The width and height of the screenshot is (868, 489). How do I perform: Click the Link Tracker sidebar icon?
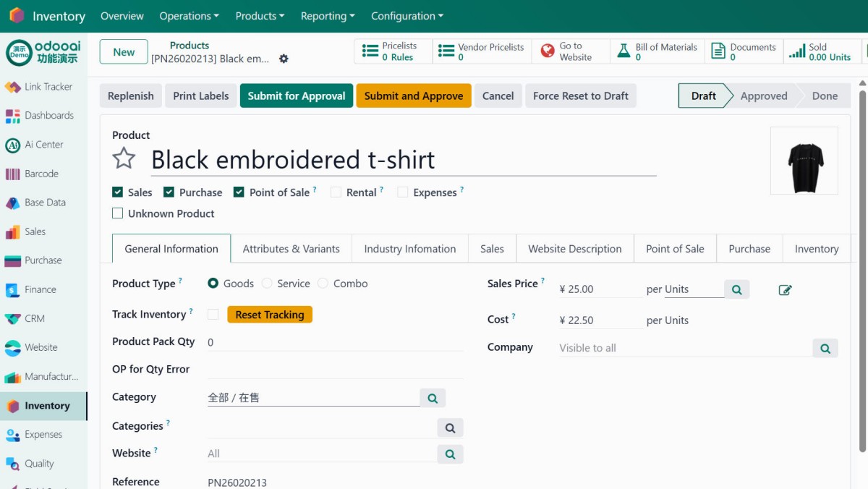click(x=13, y=87)
